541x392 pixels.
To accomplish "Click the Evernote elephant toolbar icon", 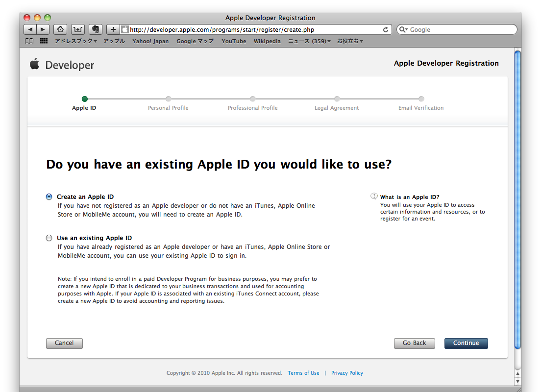I will [x=96, y=29].
